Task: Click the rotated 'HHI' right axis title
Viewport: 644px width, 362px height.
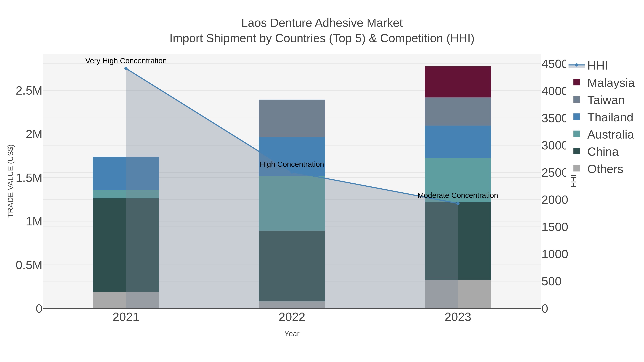Action: [574, 181]
